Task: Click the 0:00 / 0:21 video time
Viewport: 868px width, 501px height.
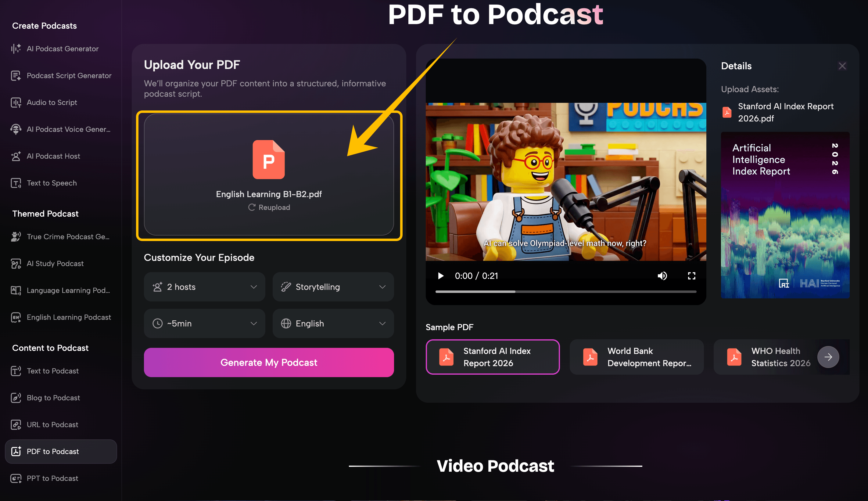Action: pos(476,276)
